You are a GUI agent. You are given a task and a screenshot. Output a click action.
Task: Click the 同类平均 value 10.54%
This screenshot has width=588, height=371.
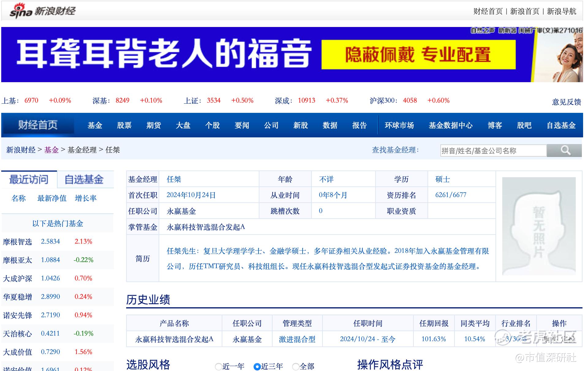coord(475,339)
